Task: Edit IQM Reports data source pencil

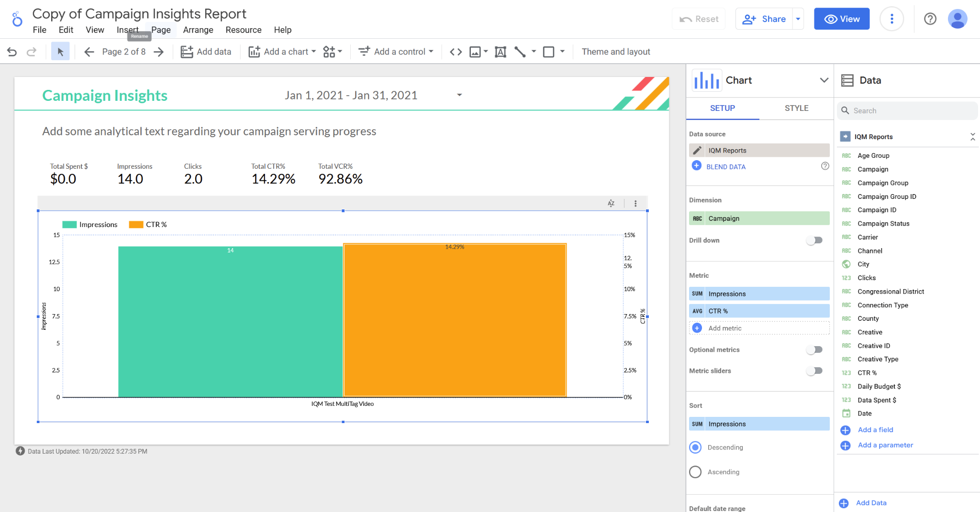Action: (x=698, y=151)
